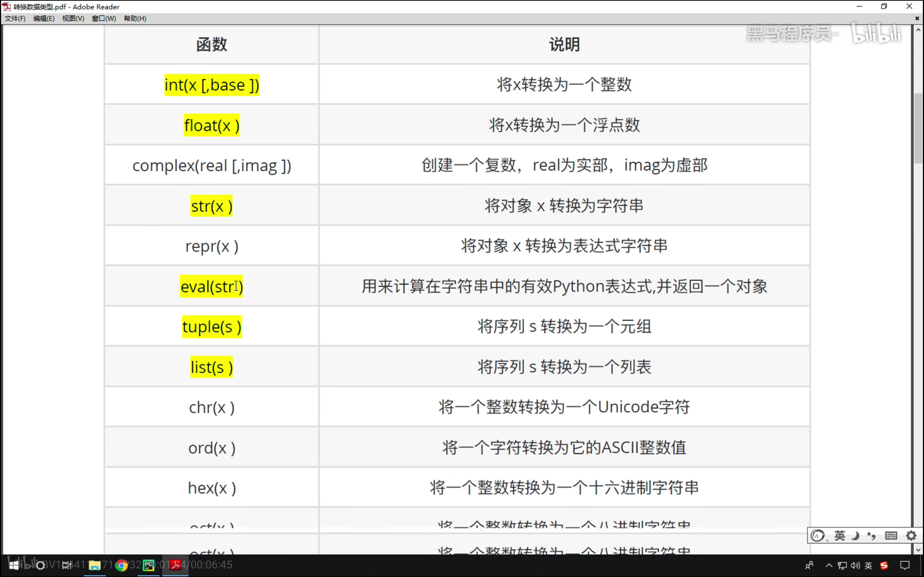Open the IME toolbar settings gear
The width and height of the screenshot is (924, 577).
(911, 536)
